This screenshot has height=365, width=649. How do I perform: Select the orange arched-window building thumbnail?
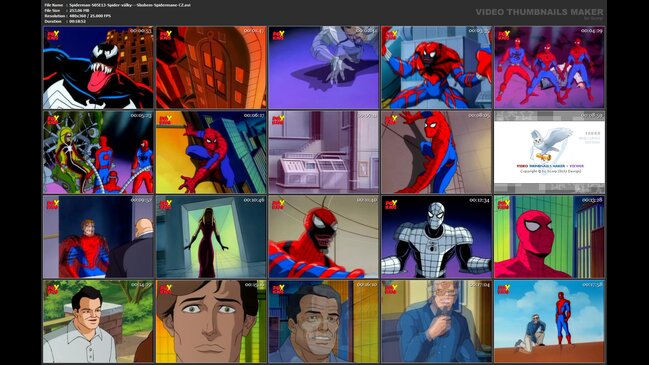click(x=211, y=67)
